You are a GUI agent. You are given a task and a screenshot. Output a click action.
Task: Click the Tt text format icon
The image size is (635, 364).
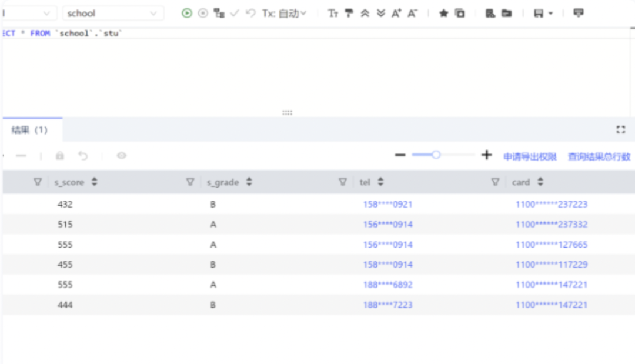click(333, 14)
